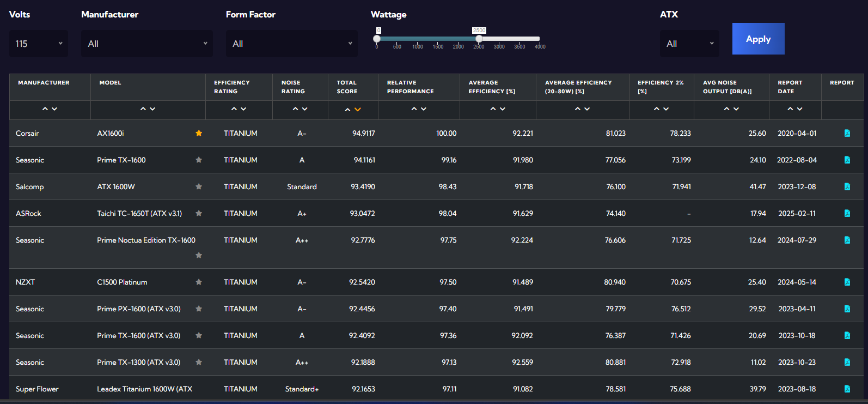
Task: Sort Report Date column descending
Action: [800, 109]
